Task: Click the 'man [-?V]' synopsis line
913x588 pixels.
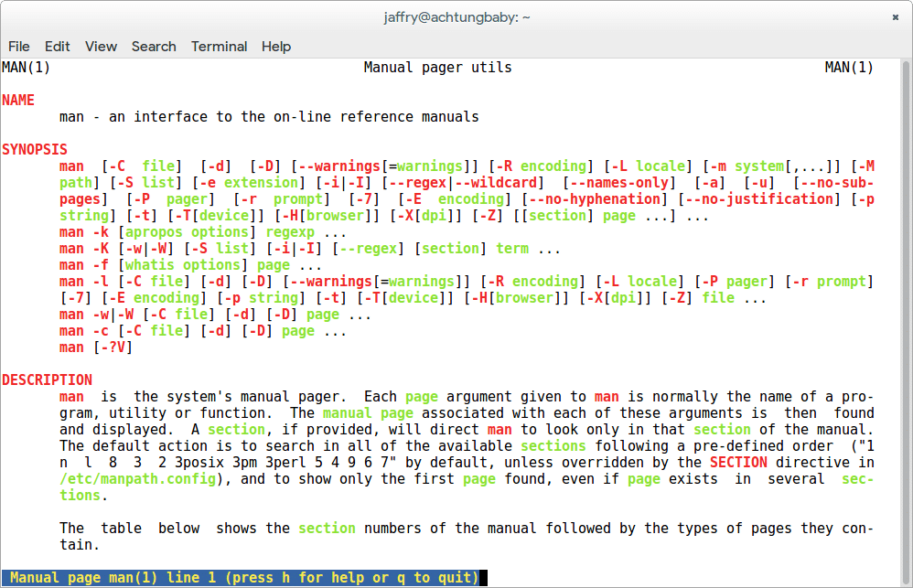Action: (96, 347)
